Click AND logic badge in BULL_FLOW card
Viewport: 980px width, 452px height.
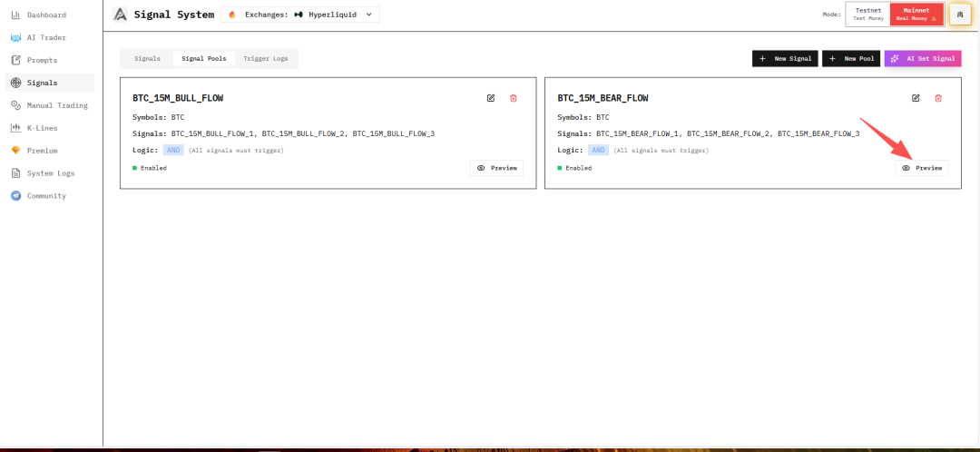pos(173,150)
